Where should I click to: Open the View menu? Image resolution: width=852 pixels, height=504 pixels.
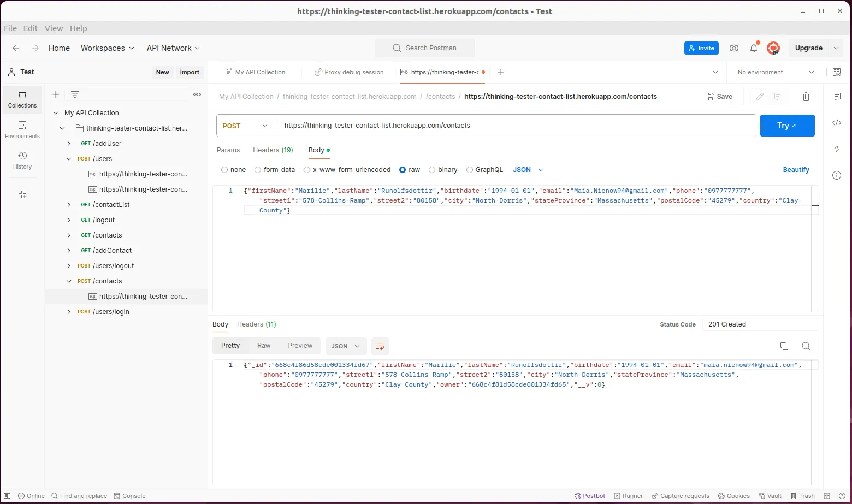(54, 28)
